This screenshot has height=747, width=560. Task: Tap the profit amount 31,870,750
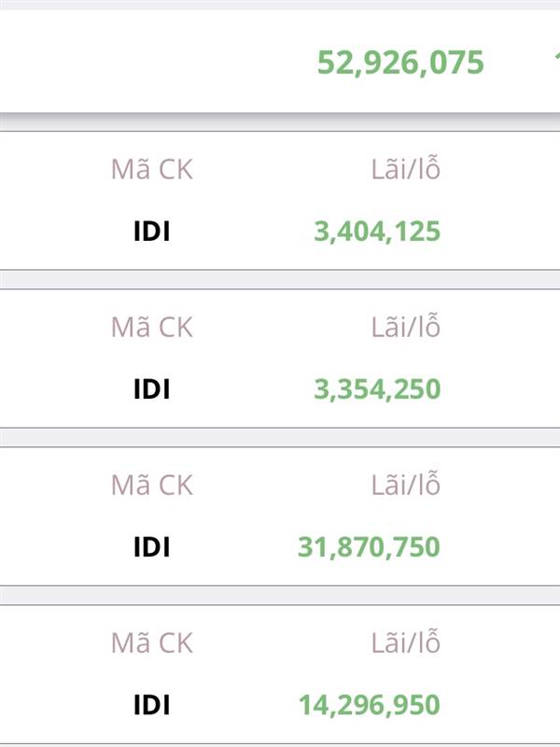(x=369, y=546)
